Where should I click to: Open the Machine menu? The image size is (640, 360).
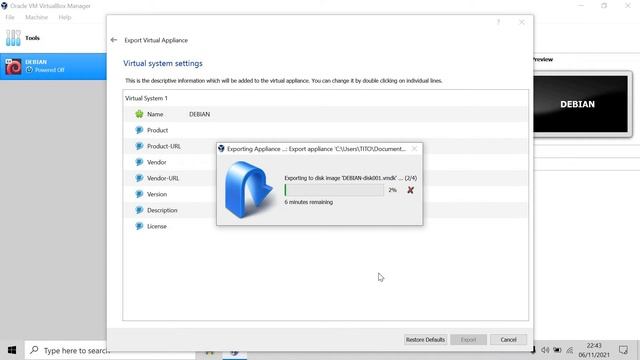click(36, 17)
